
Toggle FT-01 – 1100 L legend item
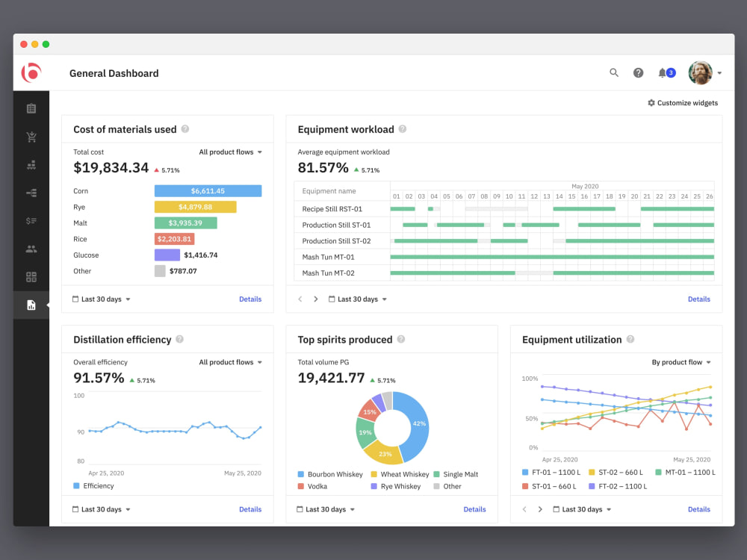551,473
